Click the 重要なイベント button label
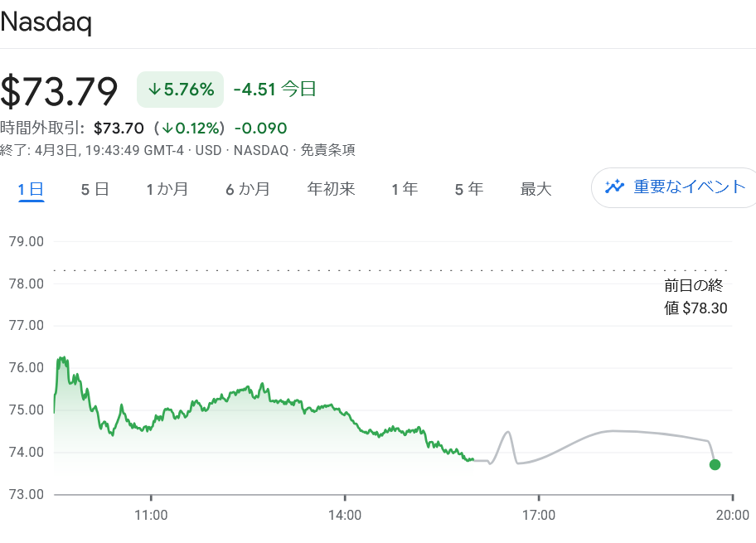The image size is (756, 543). 690,187
